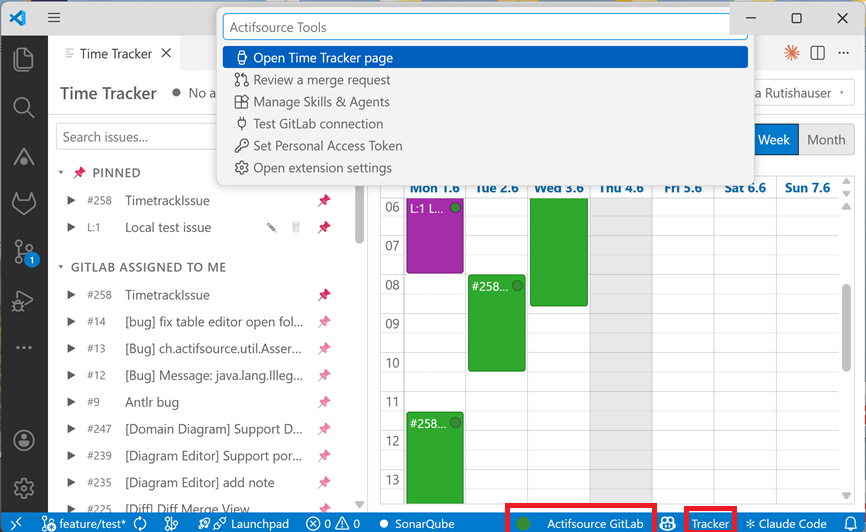
Task: Open the GitLab fox icon view
Action: [23, 203]
